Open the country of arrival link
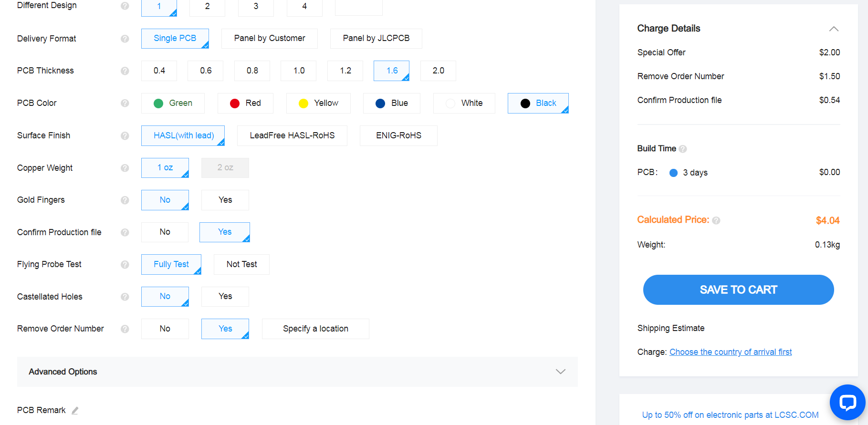 click(731, 352)
